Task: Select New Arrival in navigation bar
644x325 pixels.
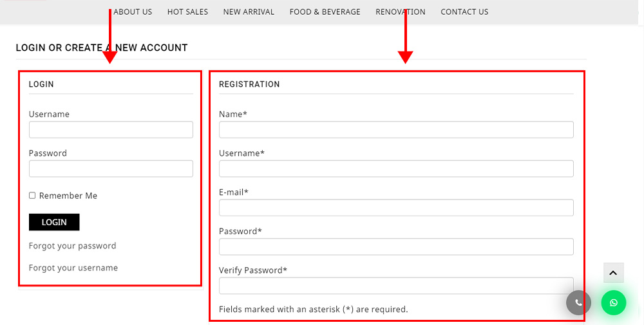Action: tap(249, 12)
